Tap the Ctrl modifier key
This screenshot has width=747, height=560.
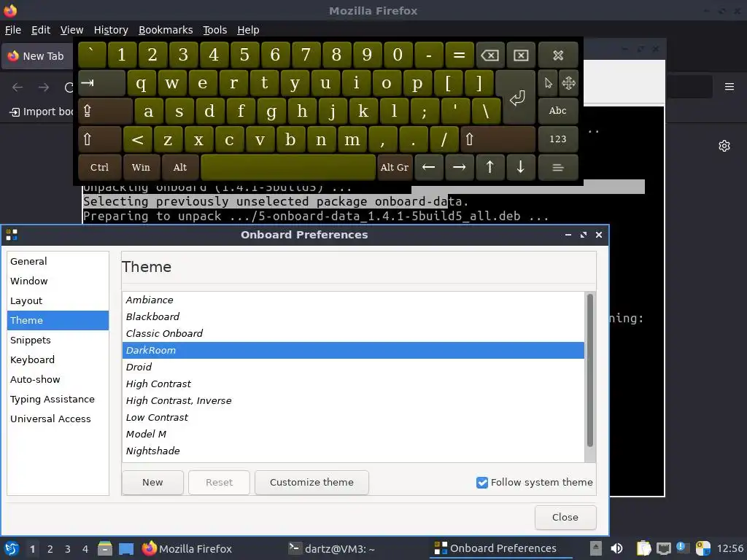(99, 168)
